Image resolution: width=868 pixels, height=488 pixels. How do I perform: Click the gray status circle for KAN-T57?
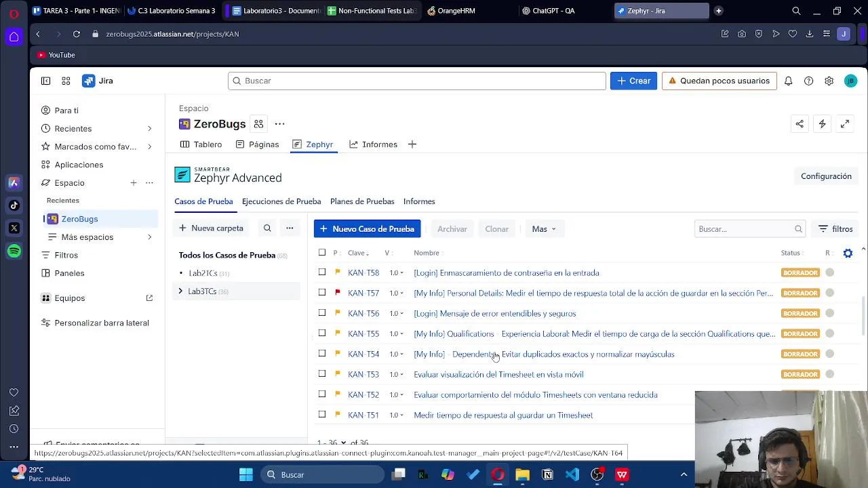[830, 293]
